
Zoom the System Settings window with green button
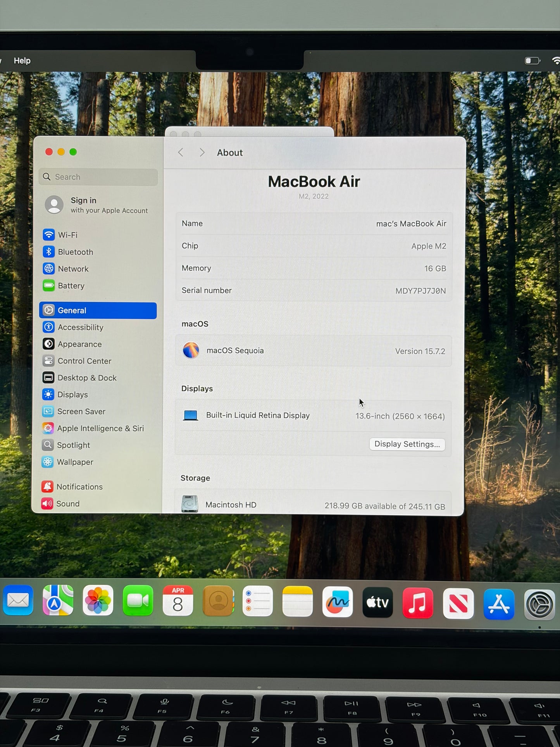click(73, 152)
